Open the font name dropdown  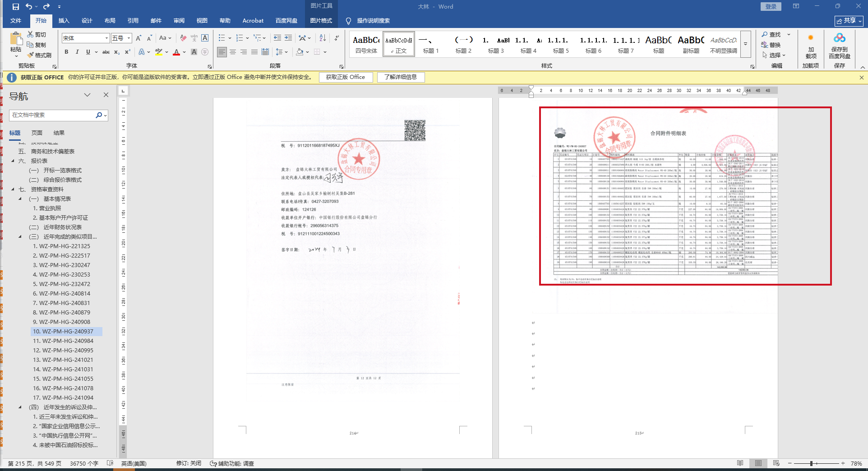tap(106, 38)
